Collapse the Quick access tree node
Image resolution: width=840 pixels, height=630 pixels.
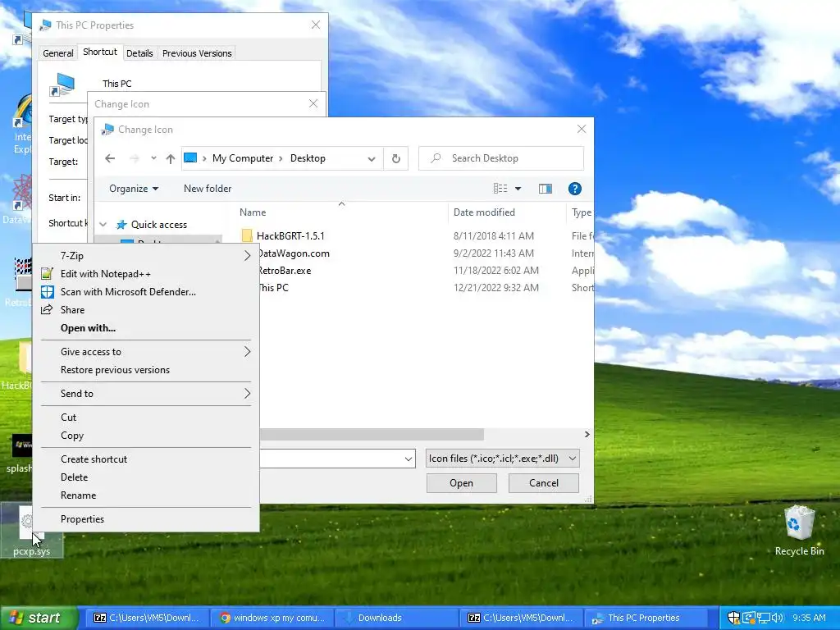pyautogui.click(x=103, y=225)
